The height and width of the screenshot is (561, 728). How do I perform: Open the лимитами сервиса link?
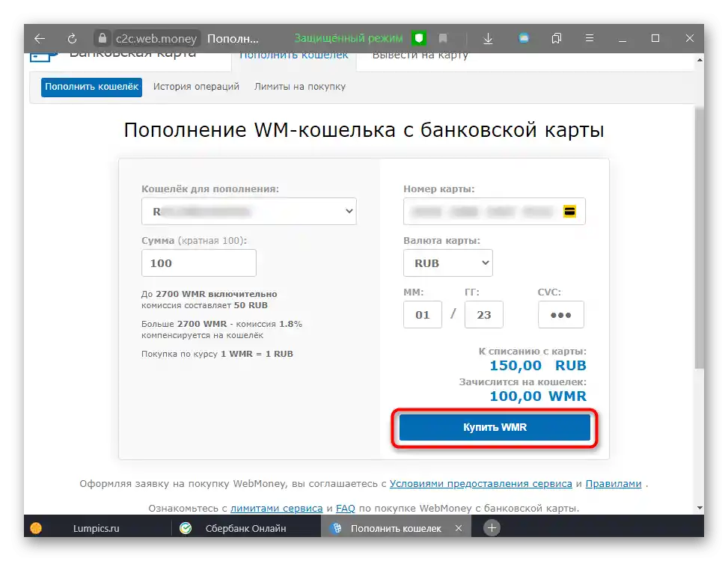276,508
